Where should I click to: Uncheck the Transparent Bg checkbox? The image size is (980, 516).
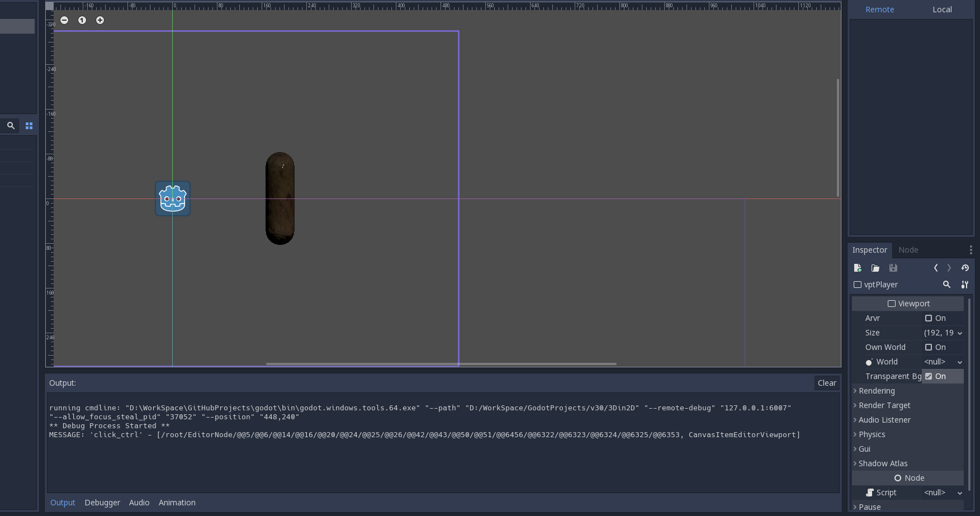(929, 376)
